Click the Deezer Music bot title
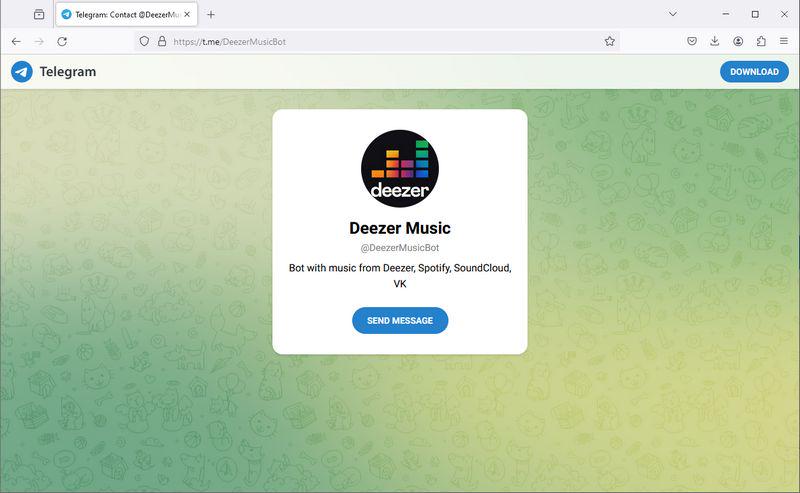 click(x=400, y=228)
